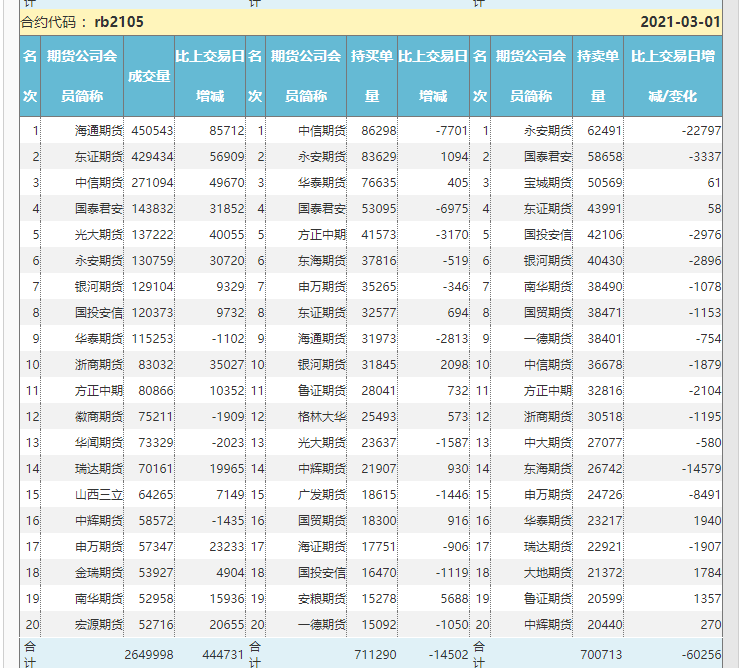Click 安粮期货 in long position ranking
The height and width of the screenshot is (668, 756).
[x=322, y=599]
